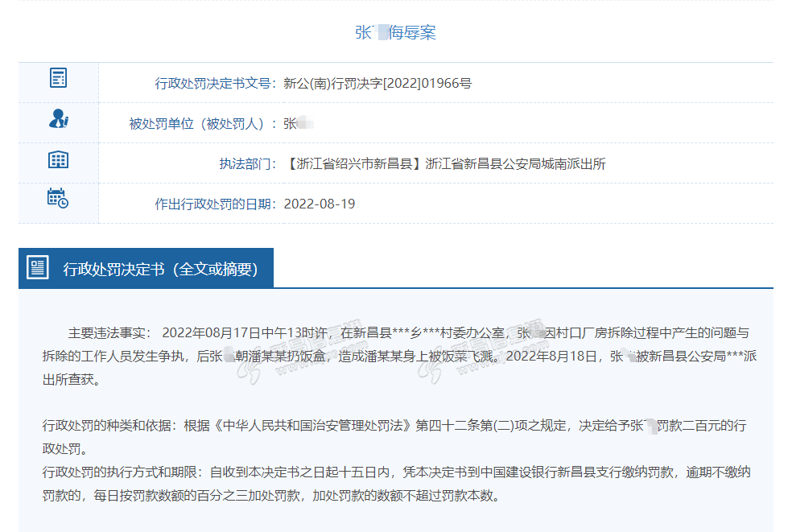The height and width of the screenshot is (532, 788).
Task: Click the decision number 新公(南)行罚决字[2022]01966号
Action: [x=377, y=83]
